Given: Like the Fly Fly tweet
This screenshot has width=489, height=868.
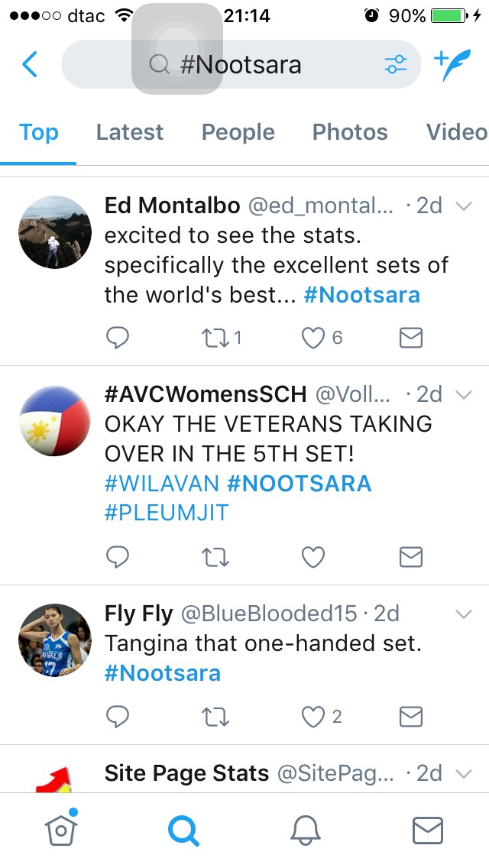Looking at the screenshot, I should 313,717.
